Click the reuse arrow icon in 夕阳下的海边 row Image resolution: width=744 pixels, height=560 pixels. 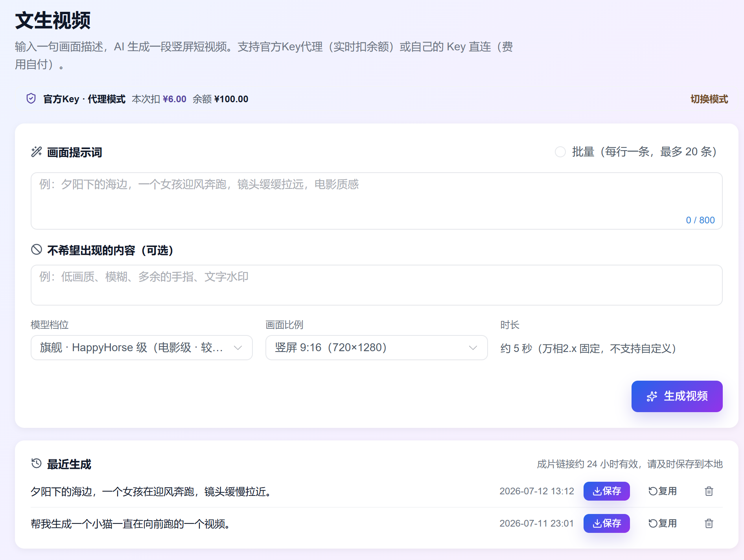coord(653,491)
